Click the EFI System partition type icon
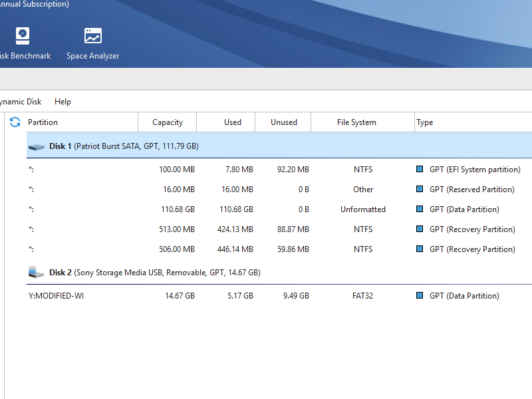 [420, 170]
